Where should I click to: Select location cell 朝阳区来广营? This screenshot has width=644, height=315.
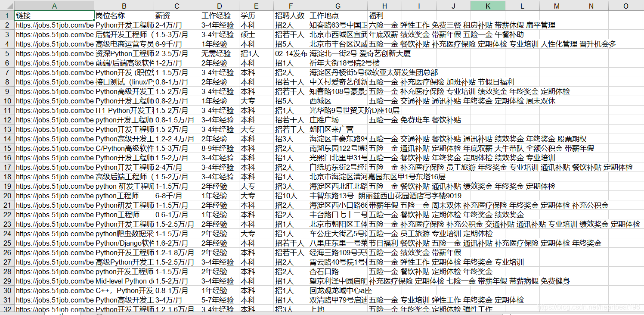tap(337, 129)
